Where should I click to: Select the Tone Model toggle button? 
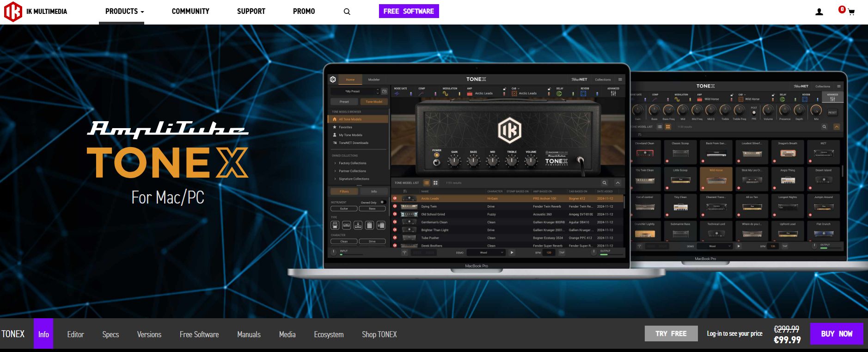pos(374,102)
